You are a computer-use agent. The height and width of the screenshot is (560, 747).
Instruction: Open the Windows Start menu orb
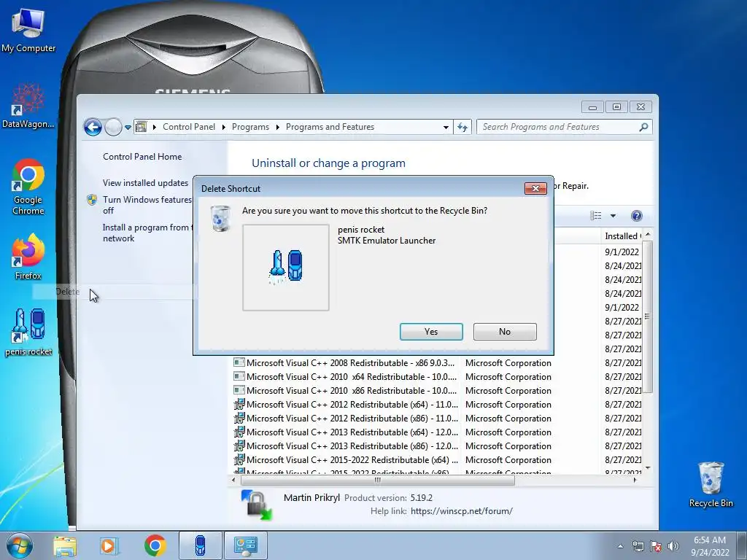coord(20,545)
